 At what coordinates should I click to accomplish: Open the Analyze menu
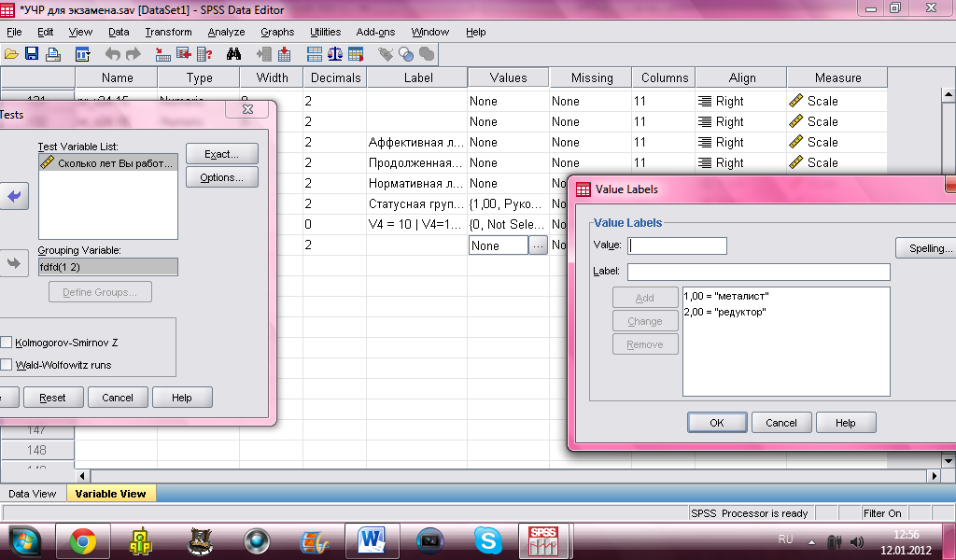click(226, 32)
